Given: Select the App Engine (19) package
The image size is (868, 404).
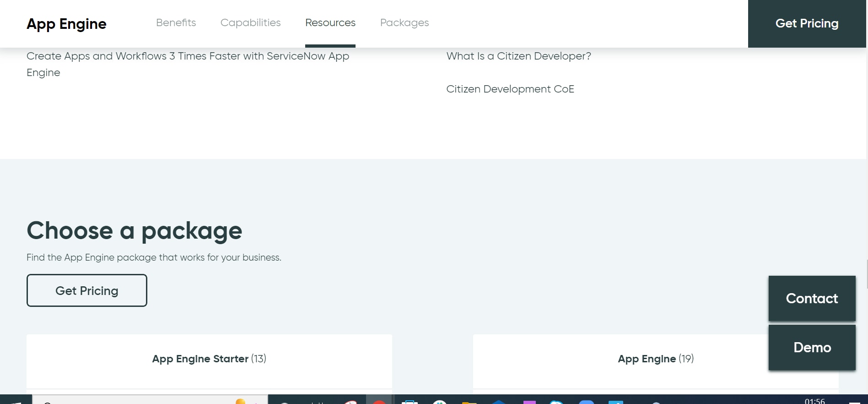Looking at the screenshot, I should point(656,359).
